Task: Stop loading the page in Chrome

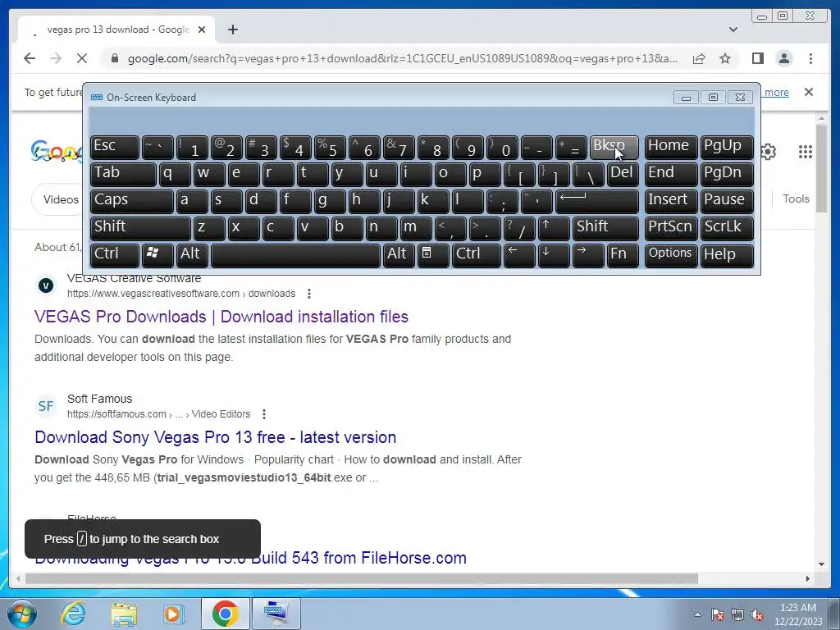Action: click(x=82, y=58)
